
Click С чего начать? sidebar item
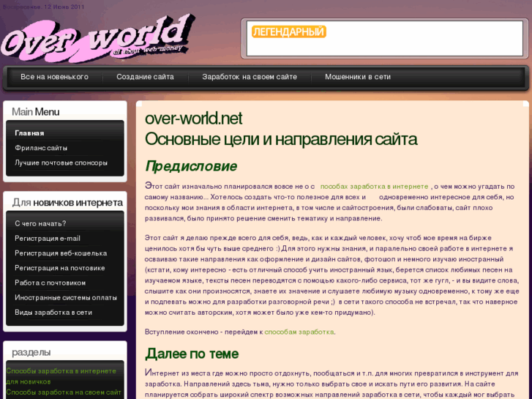click(40, 224)
